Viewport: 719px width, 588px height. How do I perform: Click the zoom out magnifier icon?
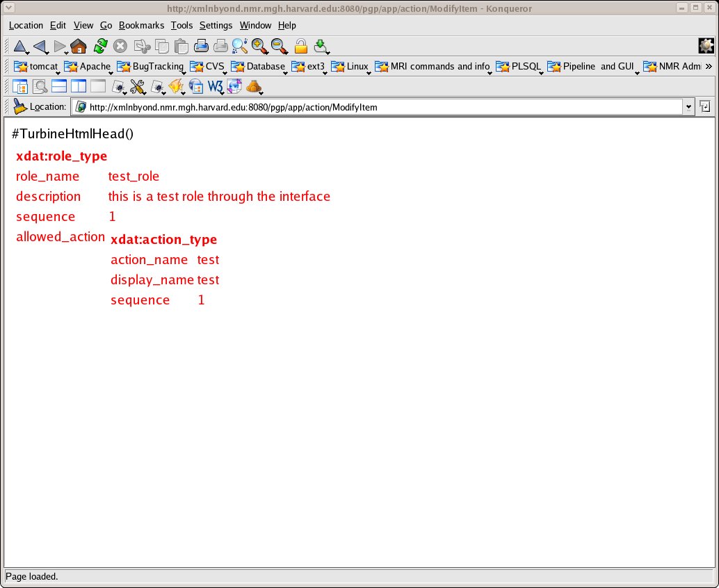[279, 47]
